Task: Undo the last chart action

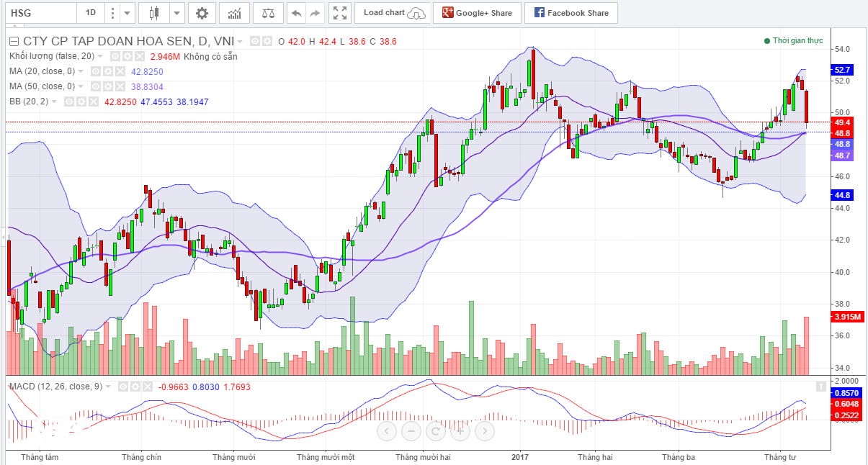Action: [x=295, y=13]
